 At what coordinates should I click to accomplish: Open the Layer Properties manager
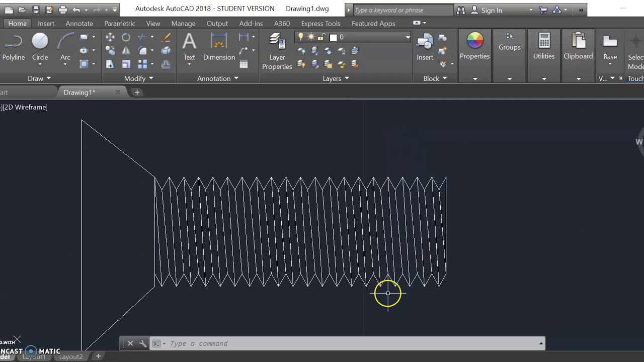(x=277, y=51)
